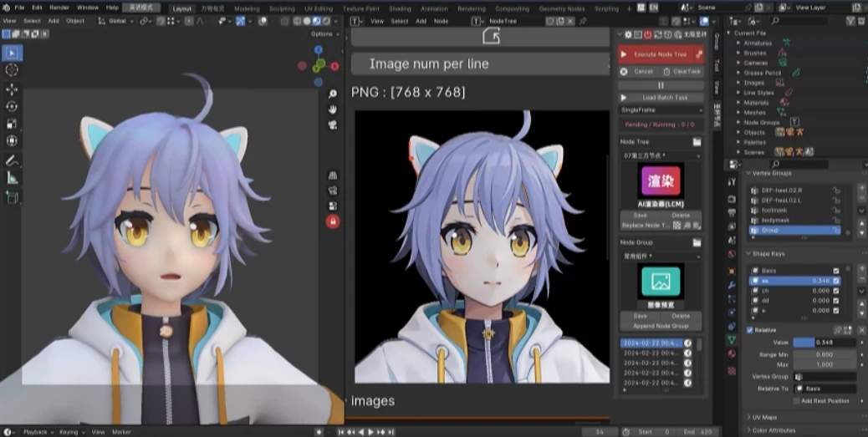Open the Node Tree folder icon
The image size is (868, 437).
(697, 142)
